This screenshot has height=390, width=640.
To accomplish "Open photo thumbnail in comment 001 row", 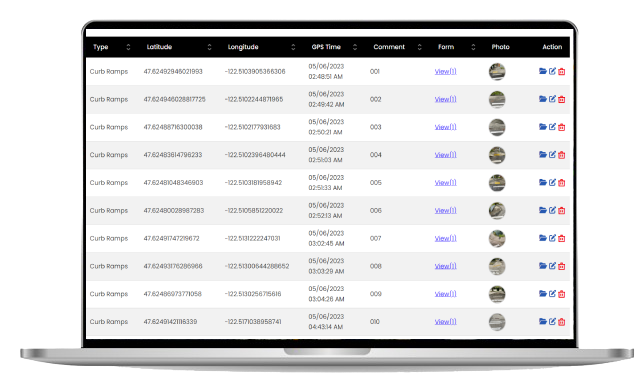I will tap(497, 71).
